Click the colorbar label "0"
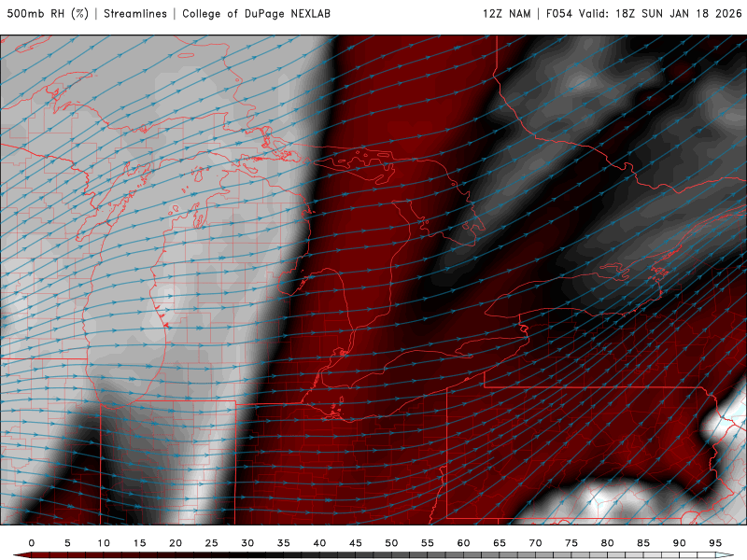This screenshot has height=560, width=747. pyautogui.click(x=32, y=543)
